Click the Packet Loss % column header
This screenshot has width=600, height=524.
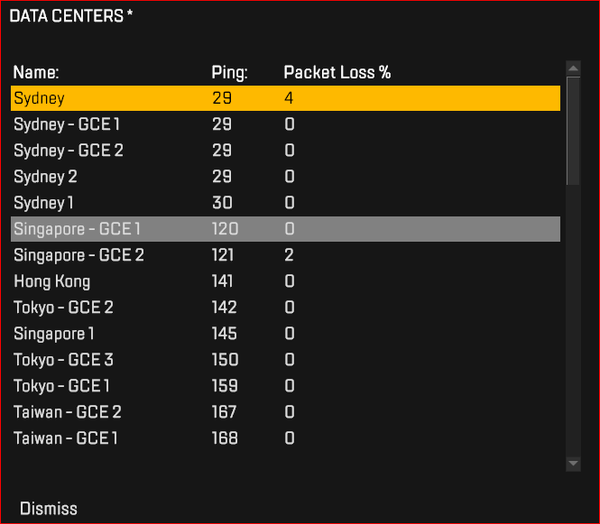tap(337, 72)
